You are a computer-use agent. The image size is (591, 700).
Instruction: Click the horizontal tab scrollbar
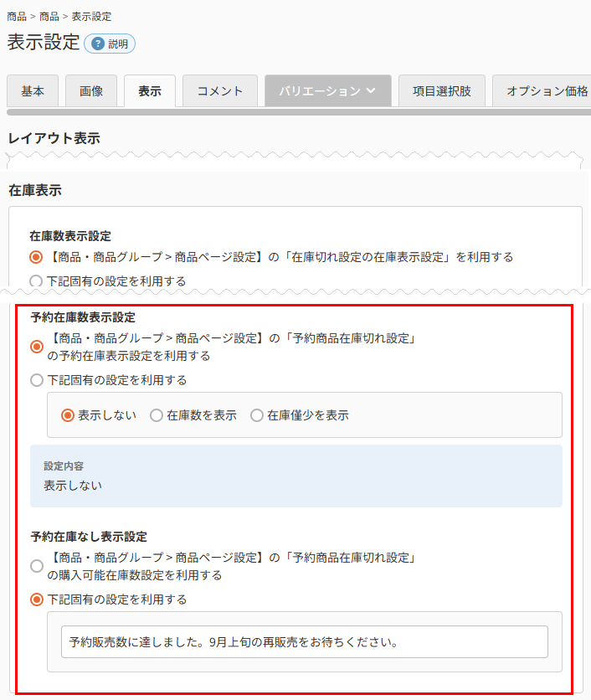pyautogui.click(x=299, y=112)
